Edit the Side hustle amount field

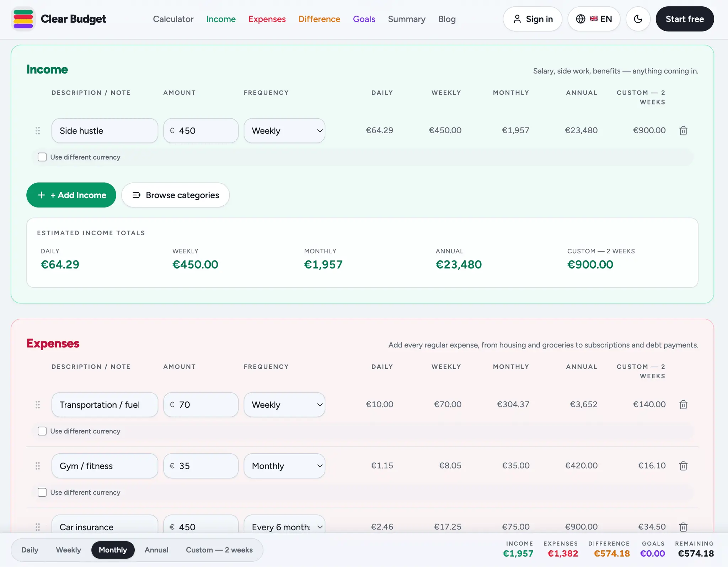tap(201, 131)
